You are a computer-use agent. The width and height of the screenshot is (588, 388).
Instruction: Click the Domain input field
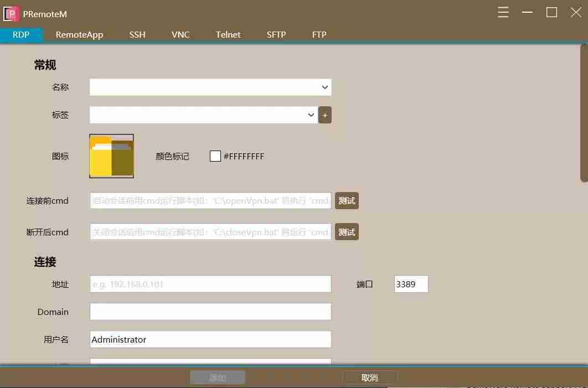pos(210,312)
